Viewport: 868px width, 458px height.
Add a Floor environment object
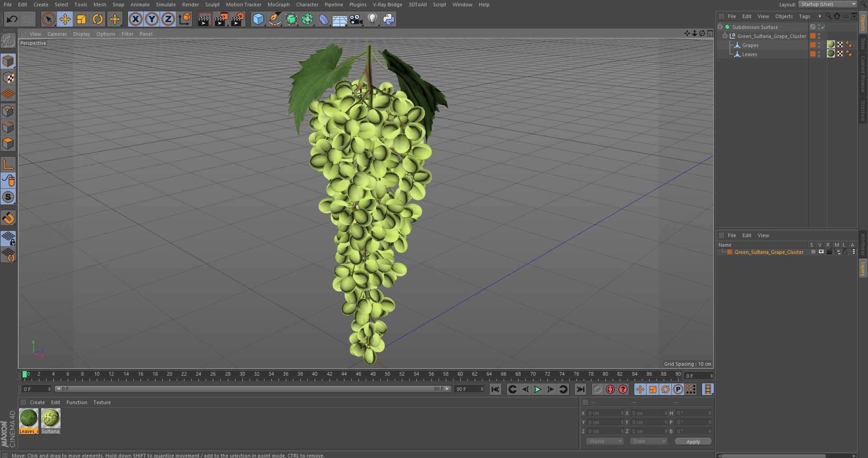click(340, 19)
